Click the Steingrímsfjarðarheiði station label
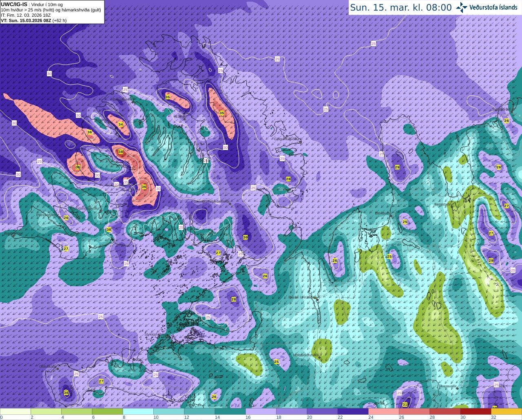The image size is (522, 420). [x=211, y=201]
